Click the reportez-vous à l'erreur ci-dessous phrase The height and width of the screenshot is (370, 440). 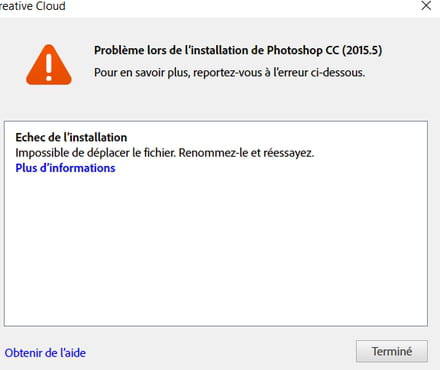tap(279, 72)
